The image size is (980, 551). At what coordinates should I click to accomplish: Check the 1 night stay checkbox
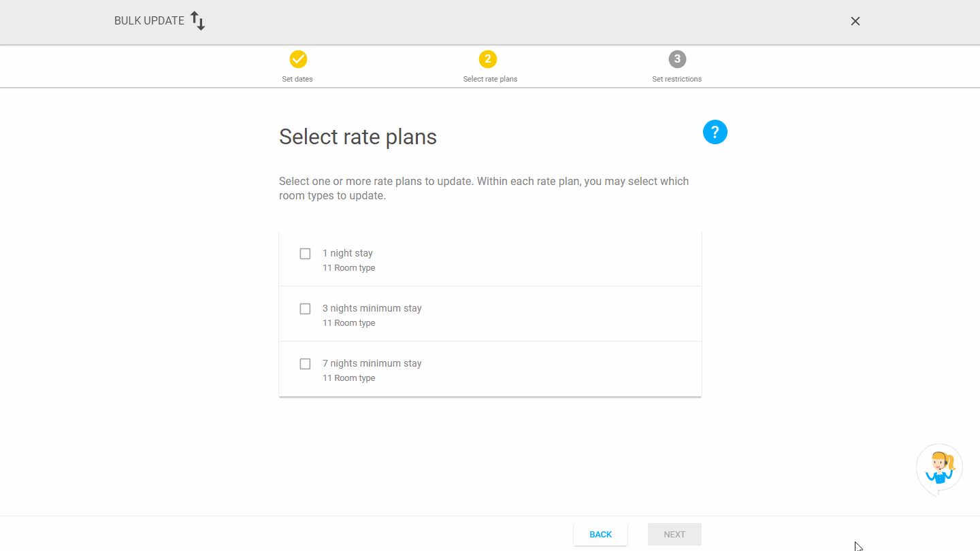coord(306,254)
